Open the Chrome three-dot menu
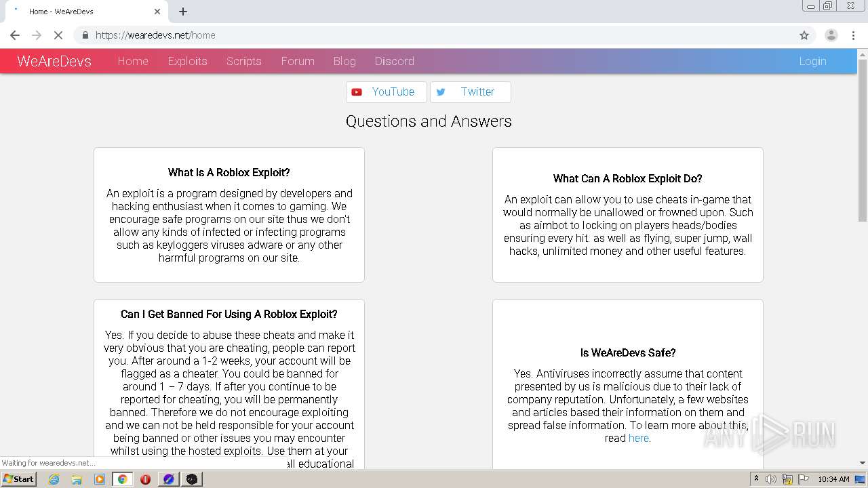This screenshot has width=868, height=488. [854, 35]
